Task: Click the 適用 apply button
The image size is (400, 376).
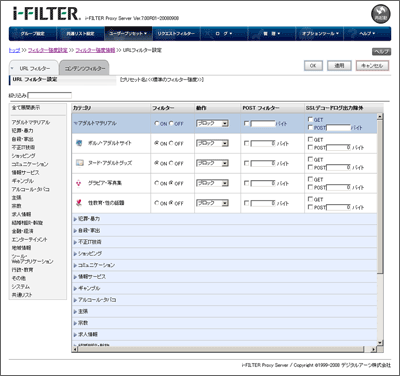Action: tap(339, 66)
